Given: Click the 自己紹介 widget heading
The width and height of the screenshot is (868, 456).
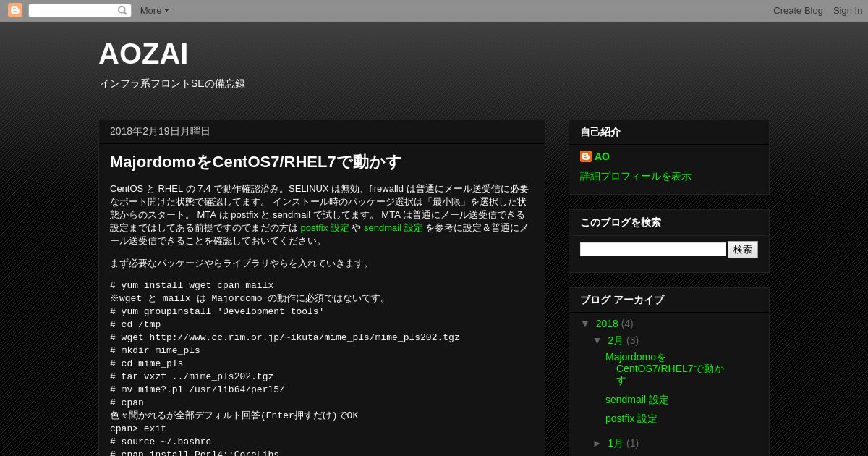Looking at the screenshot, I should pyautogui.click(x=600, y=132).
